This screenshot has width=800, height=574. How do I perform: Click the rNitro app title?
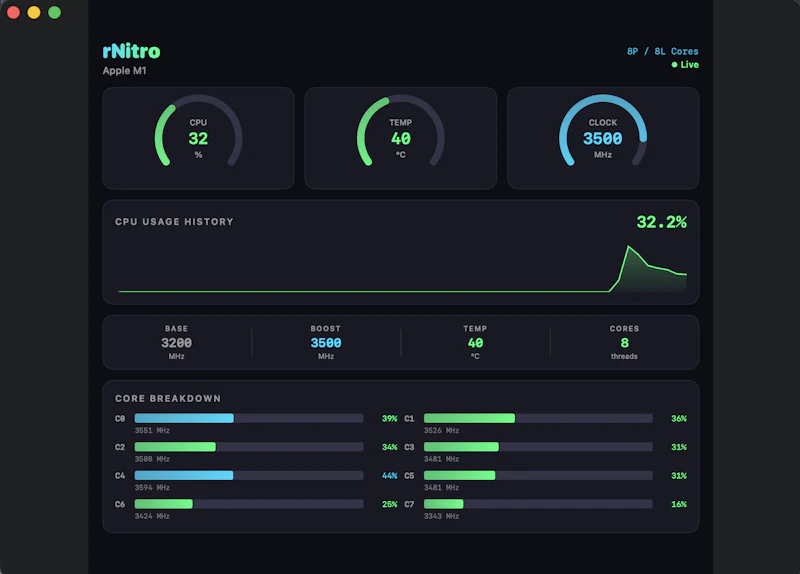131,51
